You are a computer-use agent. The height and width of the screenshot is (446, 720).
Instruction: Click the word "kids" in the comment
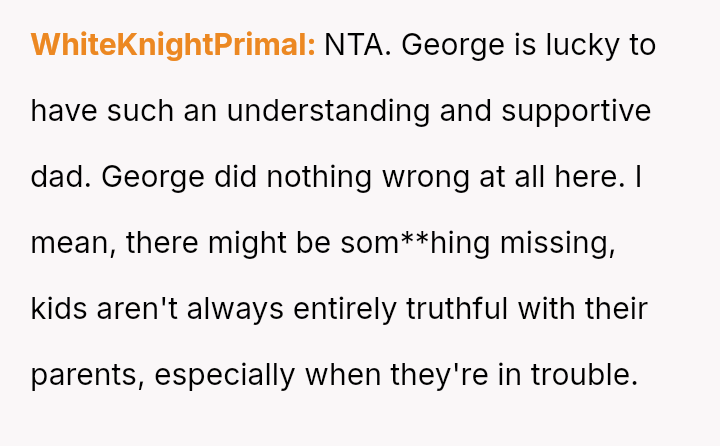59,309
